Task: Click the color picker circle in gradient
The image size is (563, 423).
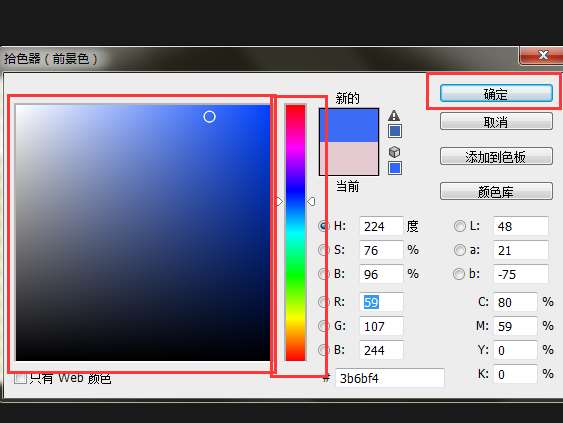Action: [x=209, y=117]
